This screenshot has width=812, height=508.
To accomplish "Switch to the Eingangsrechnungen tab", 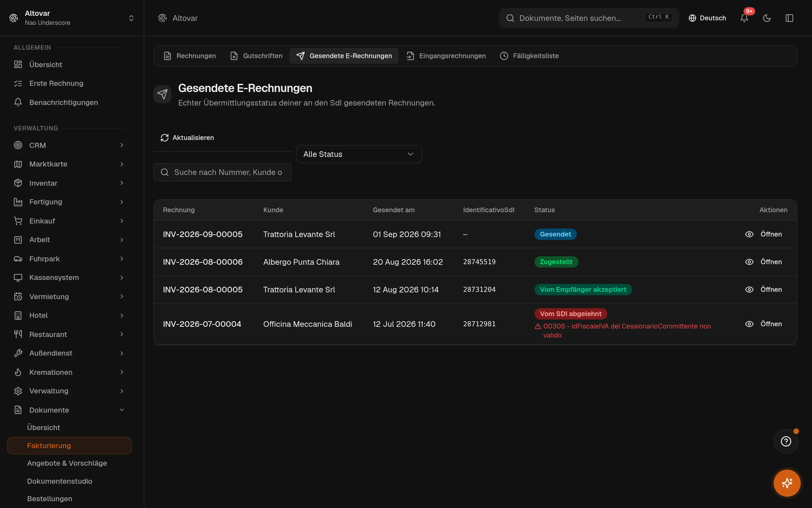I will pos(446,56).
